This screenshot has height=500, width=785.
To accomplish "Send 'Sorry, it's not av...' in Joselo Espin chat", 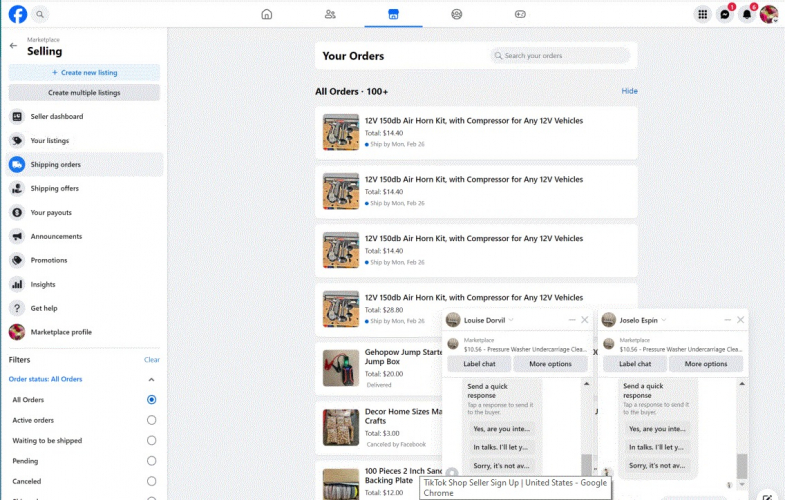I will coord(657,466).
